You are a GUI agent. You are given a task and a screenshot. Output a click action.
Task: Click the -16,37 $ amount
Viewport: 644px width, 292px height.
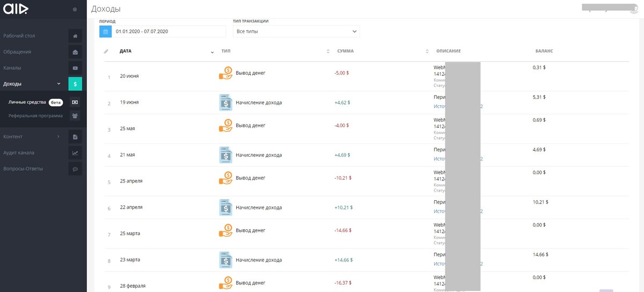(343, 283)
